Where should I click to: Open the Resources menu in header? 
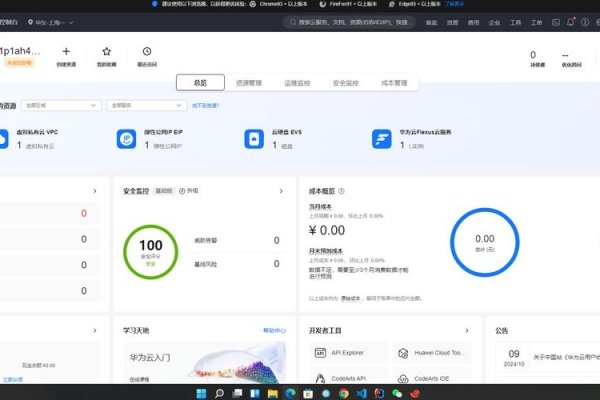coord(452,23)
